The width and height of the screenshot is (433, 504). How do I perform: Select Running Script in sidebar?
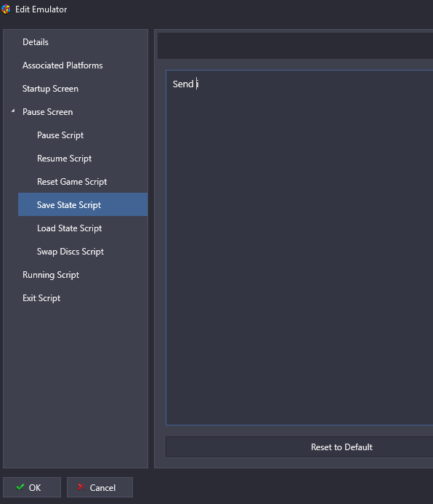51,275
